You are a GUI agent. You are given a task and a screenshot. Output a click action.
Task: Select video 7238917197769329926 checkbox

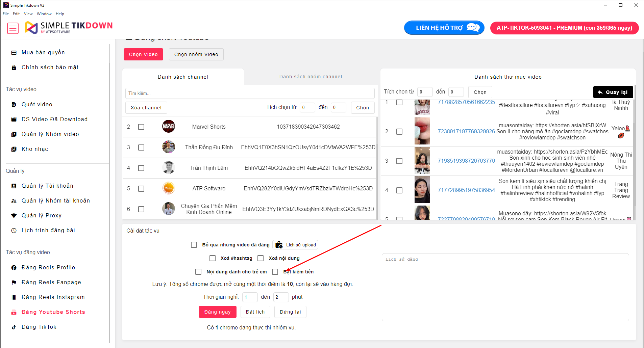point(399,132)
